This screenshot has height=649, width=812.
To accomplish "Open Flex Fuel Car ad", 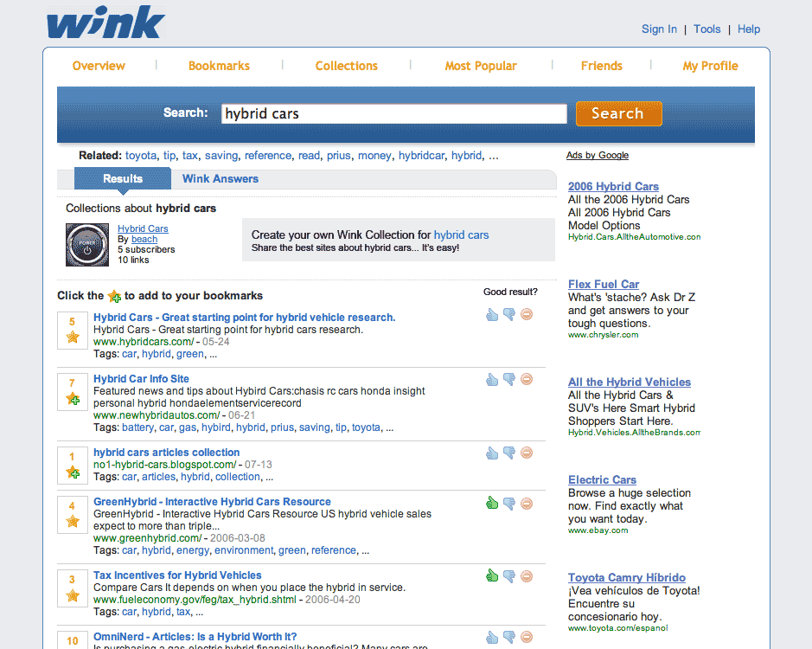I will pos(604,284).
